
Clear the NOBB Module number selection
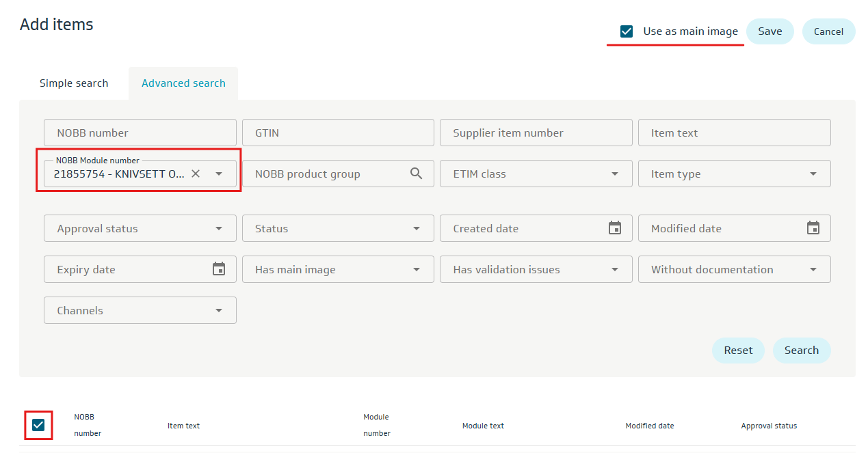[x=196, y=174]
